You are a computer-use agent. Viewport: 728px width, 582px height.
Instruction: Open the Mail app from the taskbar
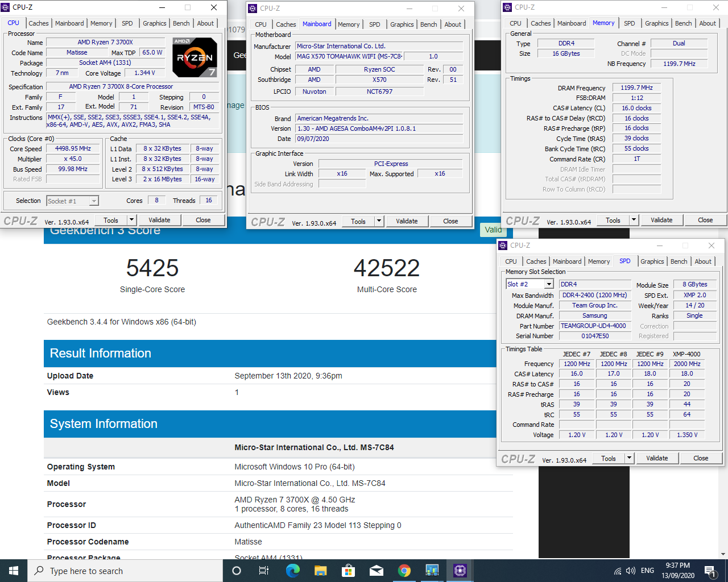point(376,571)
